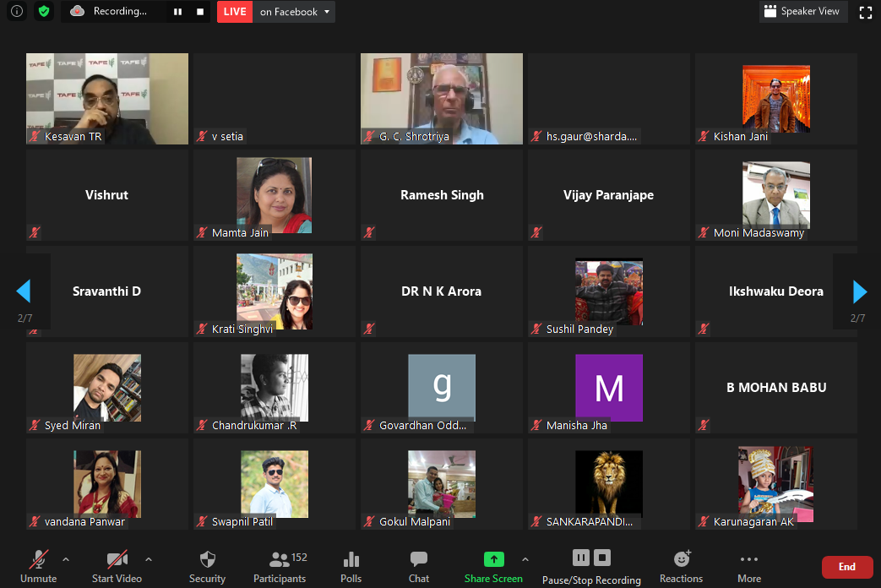
Task: Open the Participants panel
Action: [x=280, y=567]
